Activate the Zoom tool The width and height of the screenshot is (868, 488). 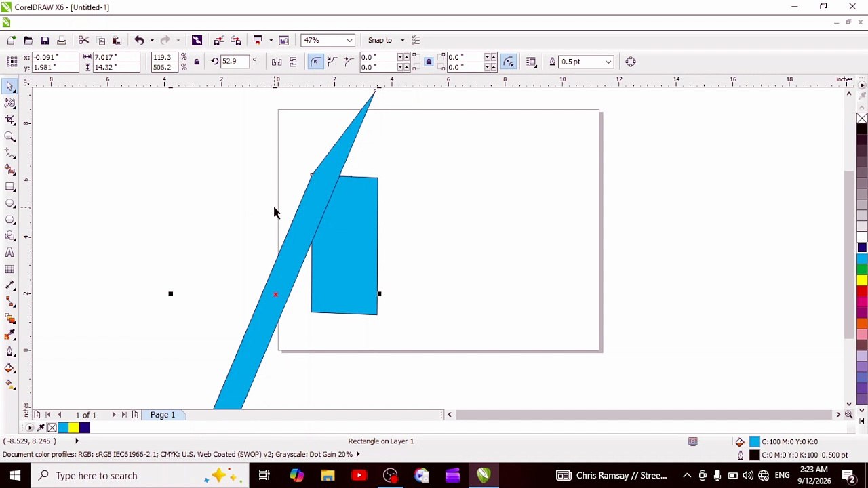point(10,137)
